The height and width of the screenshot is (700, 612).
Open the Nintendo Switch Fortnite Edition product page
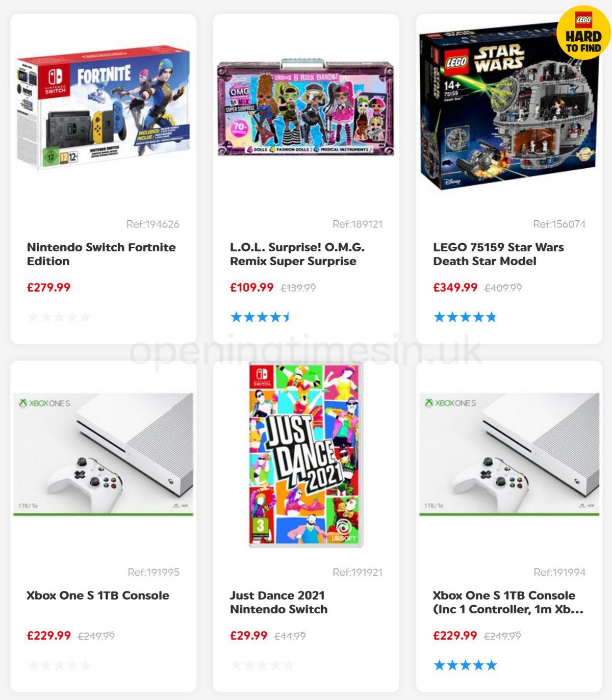(x=101, y=253)
